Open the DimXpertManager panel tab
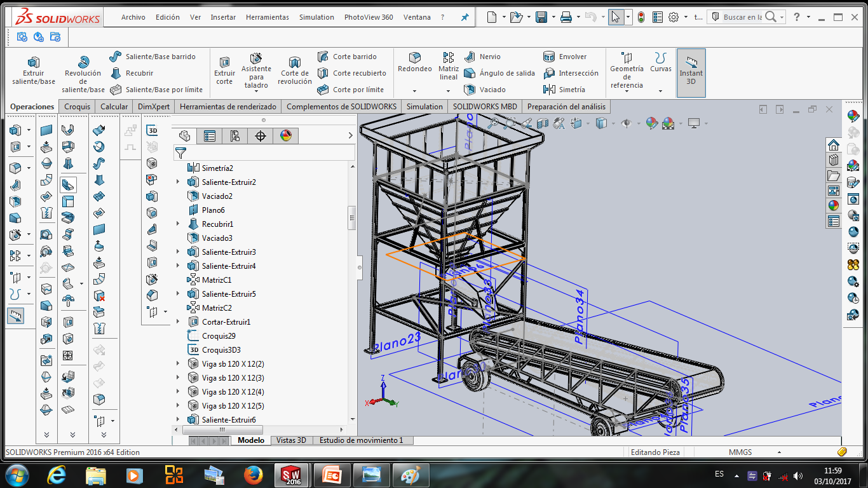Screen dimensions: 868x488 pos(261,135)
